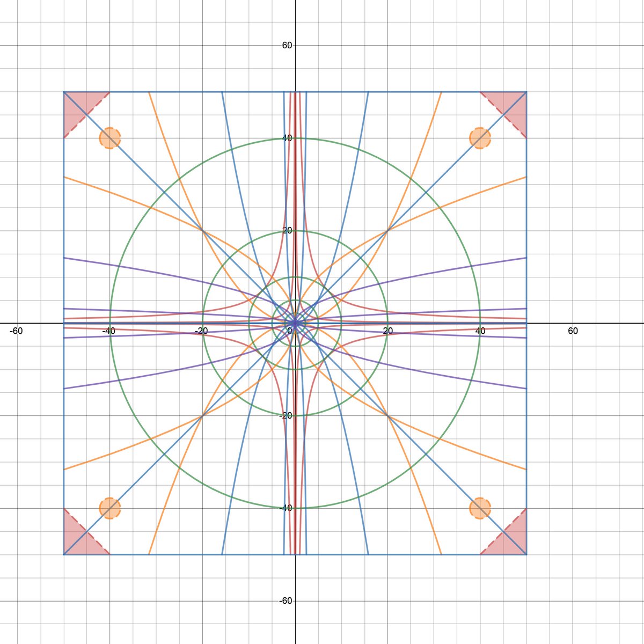Click the orange dashed circle in the lower-right corner
The height and width of the screenshot is (644, 644).
click(480, 508)
